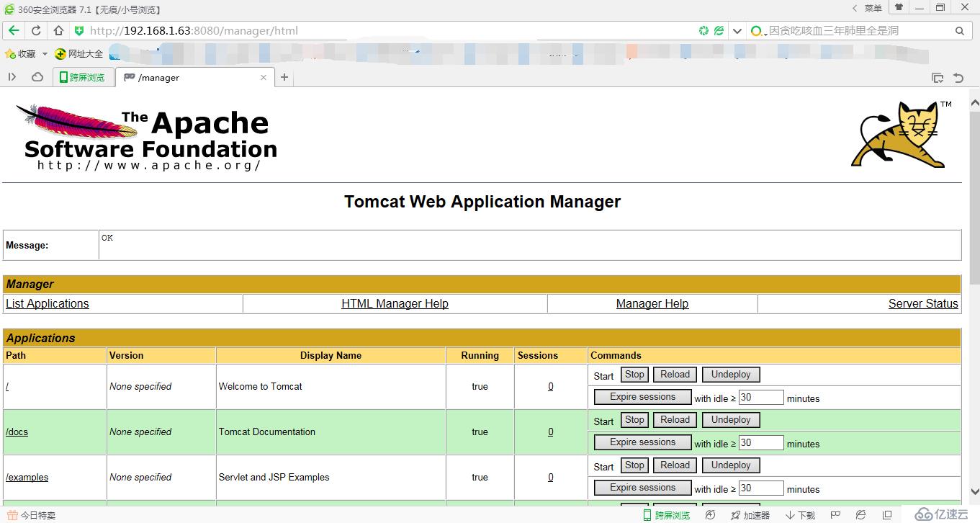The width and height of the screenshot is (980, 523).
Task: Open the List Applications link
Action: click(x=48, y=304)
